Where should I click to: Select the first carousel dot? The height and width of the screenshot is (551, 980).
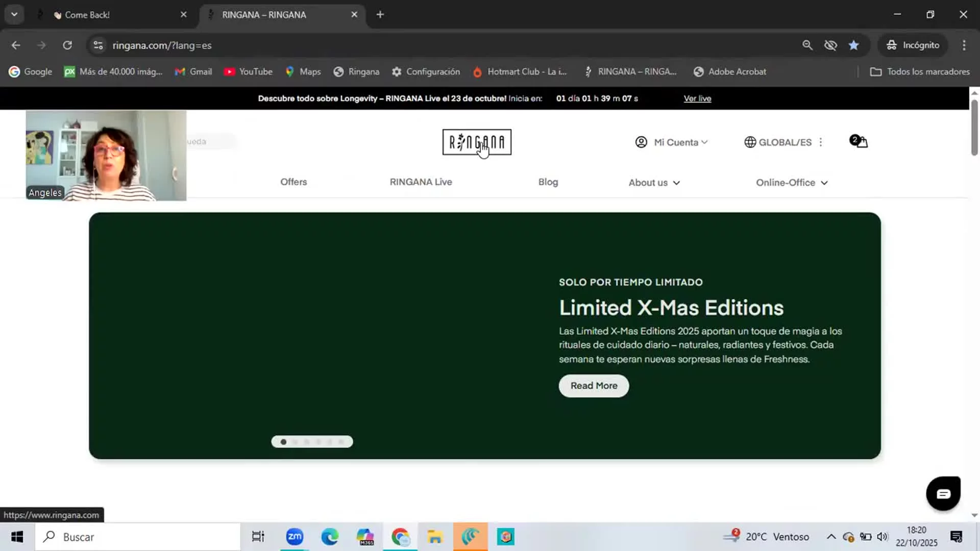click(283, 442)
